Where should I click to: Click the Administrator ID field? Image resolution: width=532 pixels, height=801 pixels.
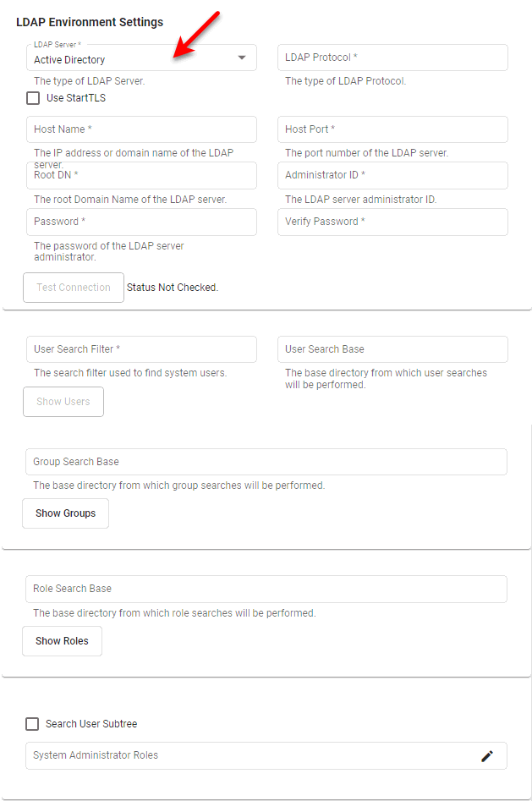392,175
